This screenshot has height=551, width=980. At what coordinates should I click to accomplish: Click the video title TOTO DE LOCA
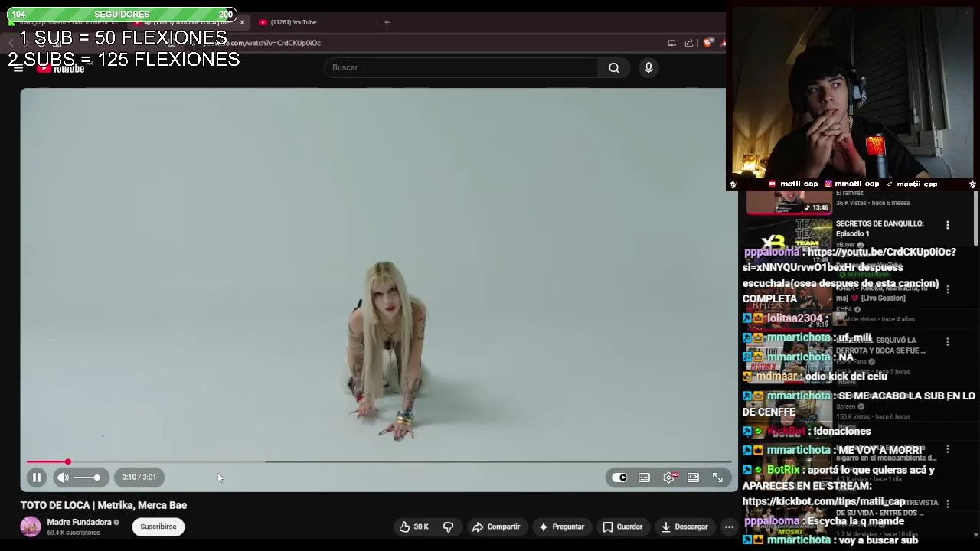(103, 505)
